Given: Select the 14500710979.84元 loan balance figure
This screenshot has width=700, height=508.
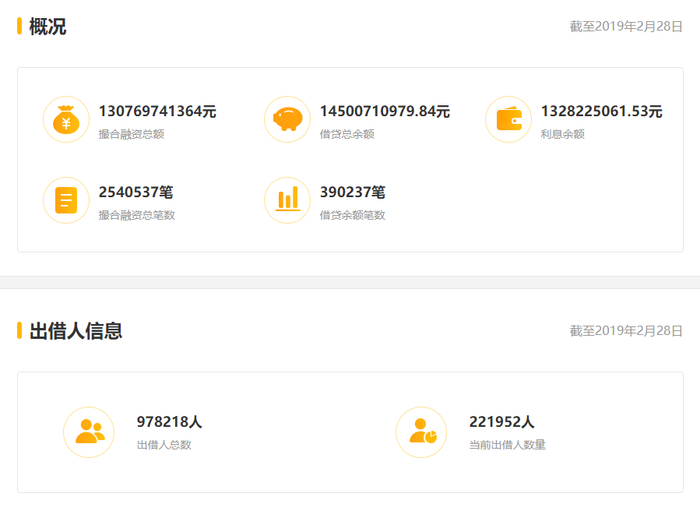Looking at the screenshot, I should 384,111.
